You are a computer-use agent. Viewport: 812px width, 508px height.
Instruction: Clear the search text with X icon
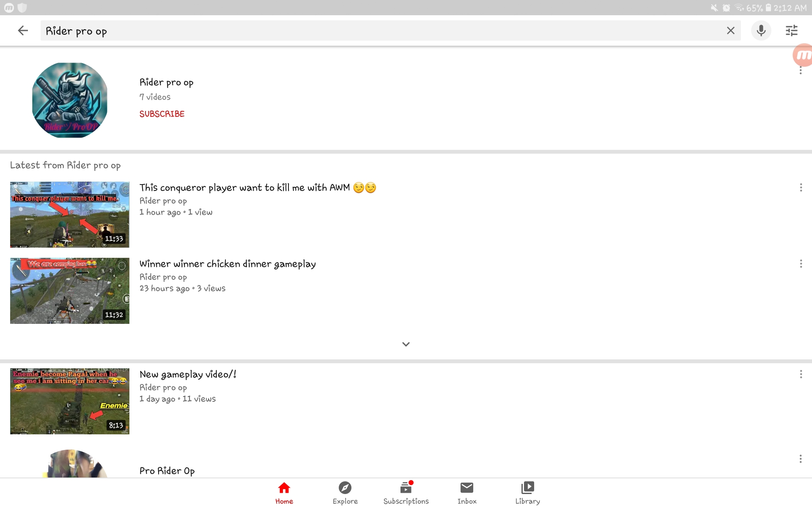pos(730,30)
